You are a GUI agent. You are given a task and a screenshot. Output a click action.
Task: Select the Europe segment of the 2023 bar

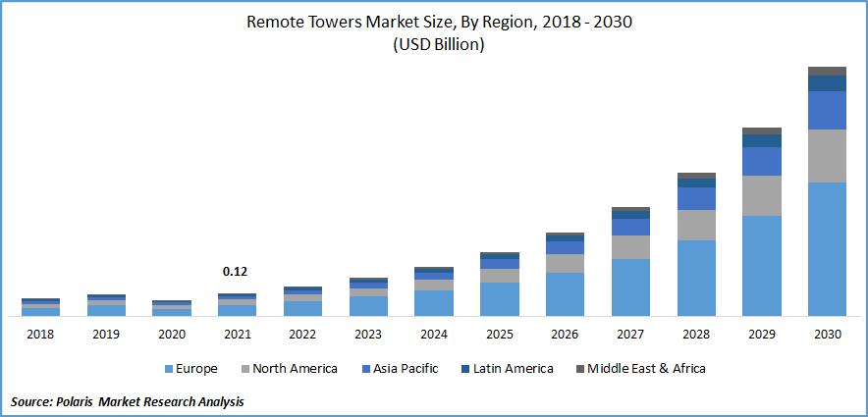click(x=368, y=306)
